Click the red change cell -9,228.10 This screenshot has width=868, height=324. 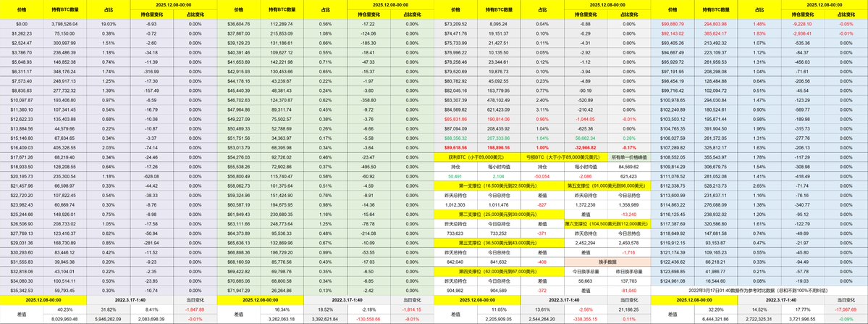pos(803,24)
